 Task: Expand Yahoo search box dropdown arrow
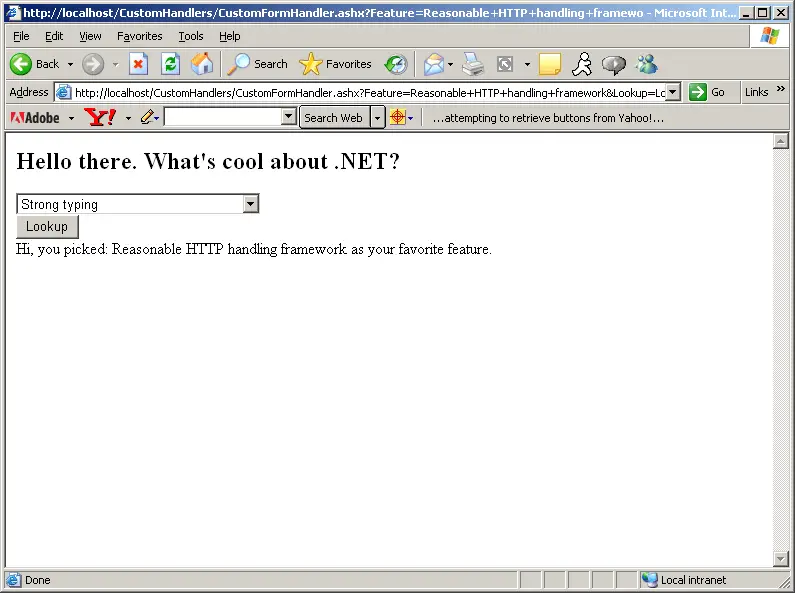288,117
